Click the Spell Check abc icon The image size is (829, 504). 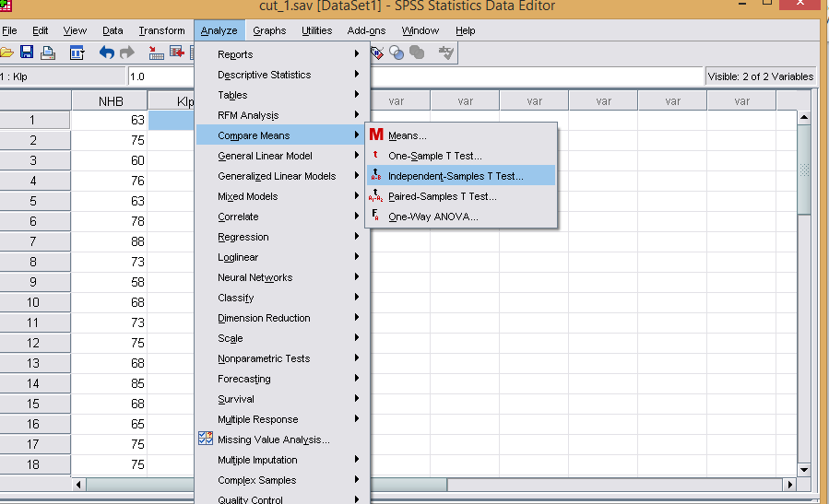click(x=446, y=53)
